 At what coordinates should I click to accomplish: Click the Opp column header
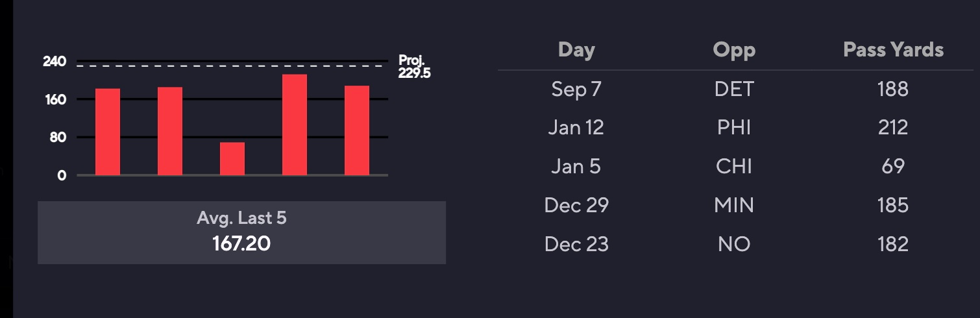coord(734,50)
